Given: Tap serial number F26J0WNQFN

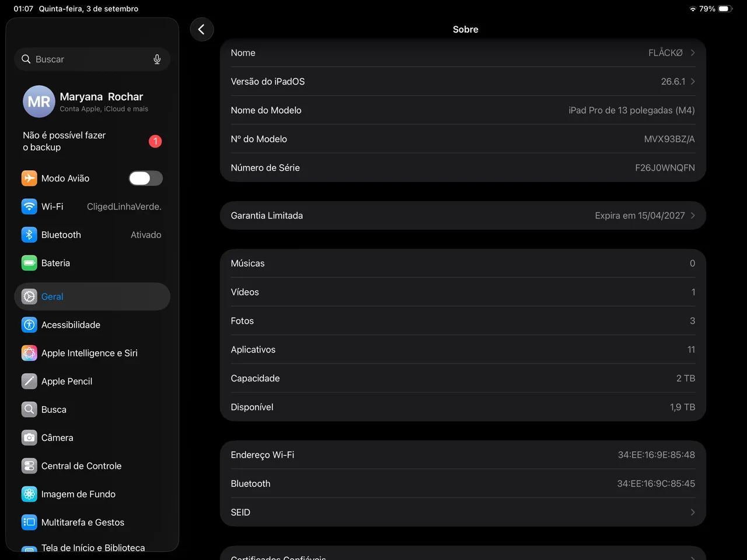Looking at the screenshot, I should [665, 167].
